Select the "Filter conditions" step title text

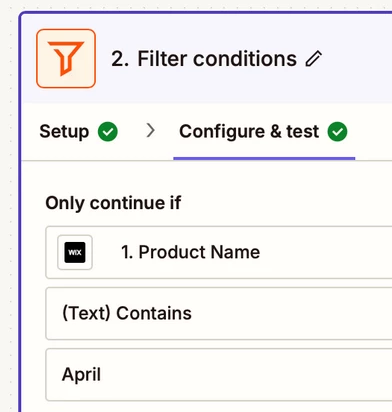[x=217, y=59]
